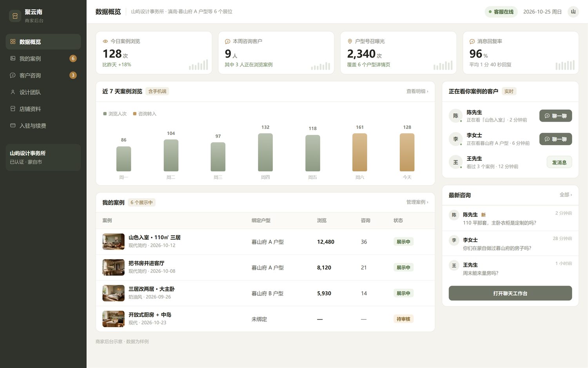The image size is (588, 368).
Task: Open thumbnail of 开放式厨房 + 中岛 case
Action: (x=113, y=319)
